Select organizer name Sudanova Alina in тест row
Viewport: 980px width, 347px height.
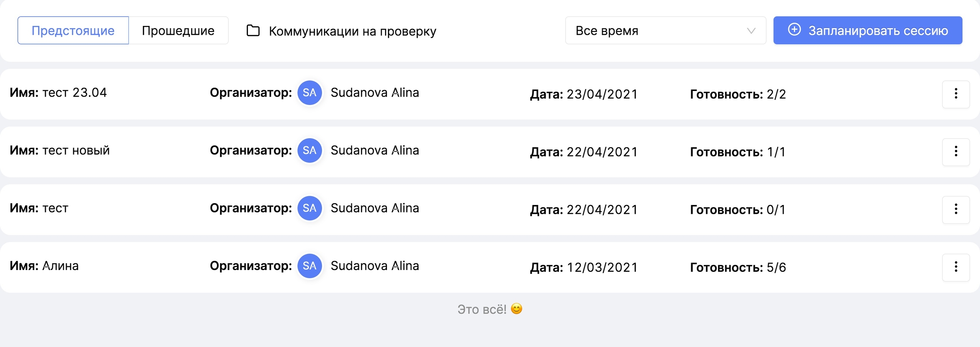click(374, 208)
